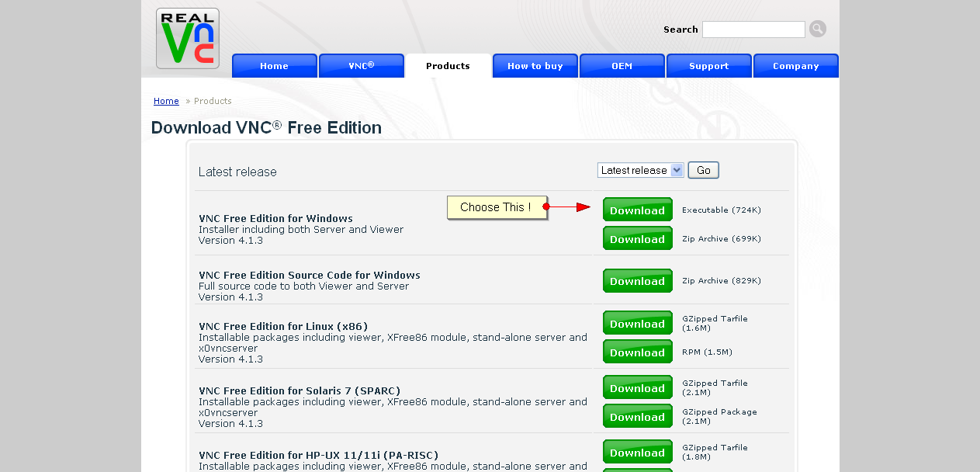Screen dimensions: 980x472
Task: Download Windows Executable (724K)
Action: (x=638, y=210)
